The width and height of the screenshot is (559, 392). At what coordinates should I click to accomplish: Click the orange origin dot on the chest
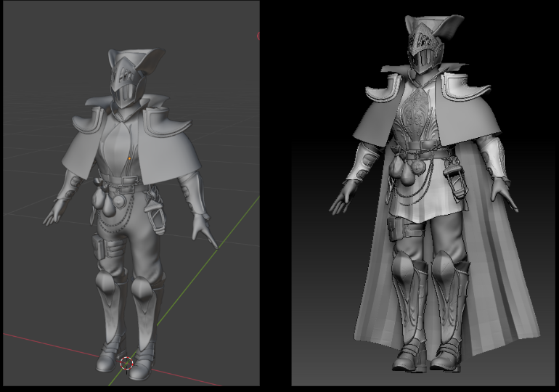(x=129, y=158)
